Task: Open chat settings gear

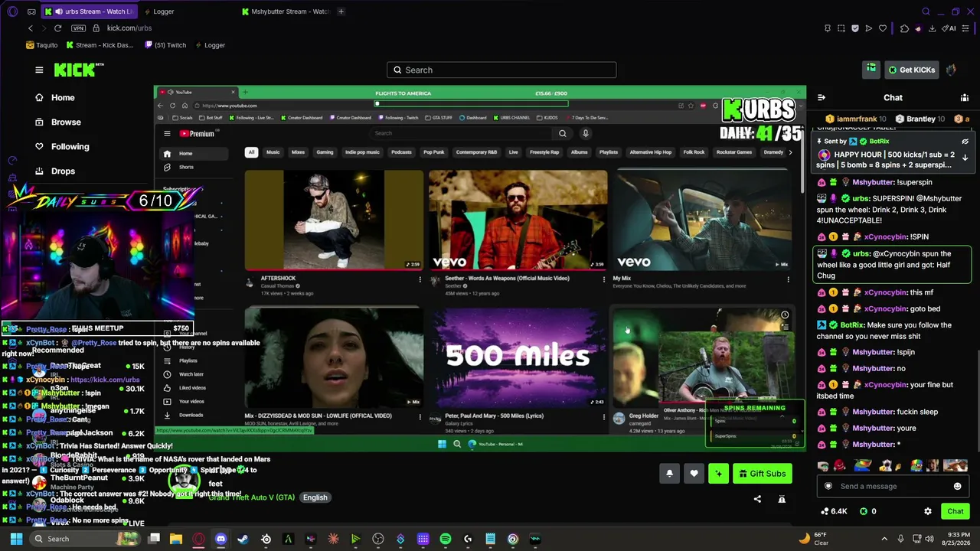Action: pos(928,511)
